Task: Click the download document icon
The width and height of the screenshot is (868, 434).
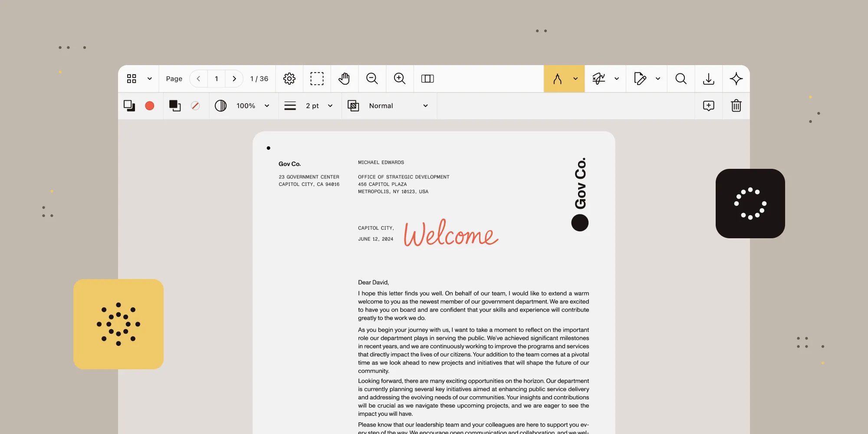Action: click(x=709, y=79)
